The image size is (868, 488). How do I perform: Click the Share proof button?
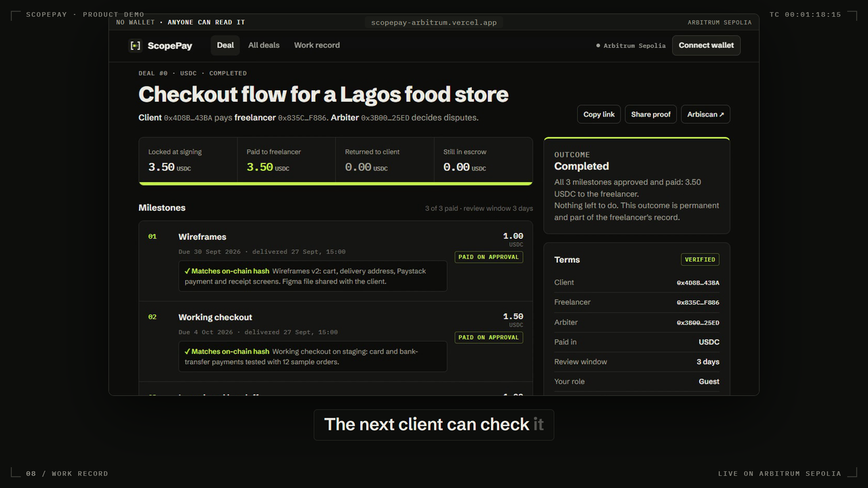650,115
